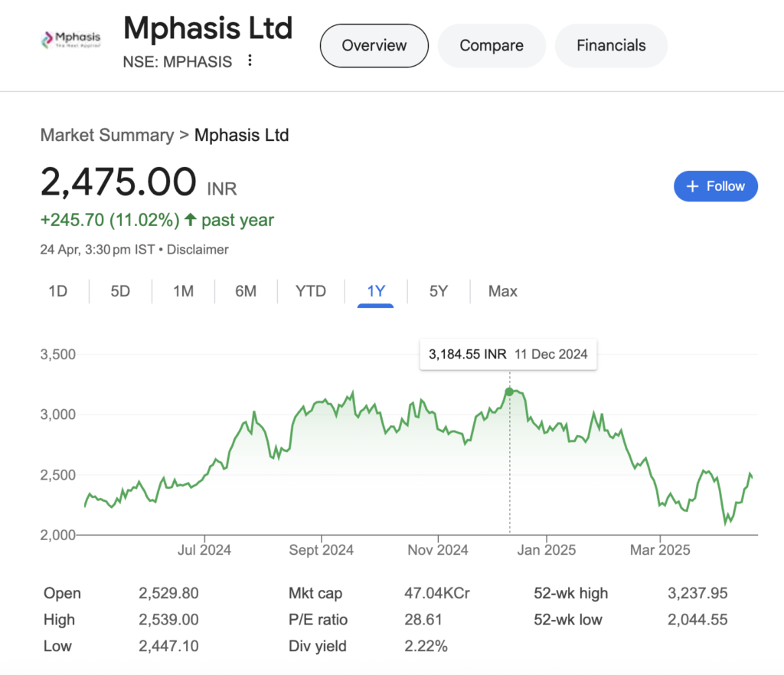The height and width of the screenshot is (675, 784).
Task: Click the 52-wk low label
Action: 568,620
